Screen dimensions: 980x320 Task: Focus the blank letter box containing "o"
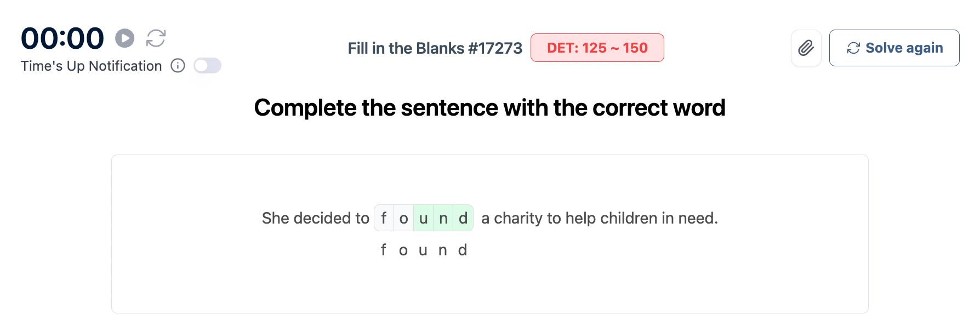(403, 218)
